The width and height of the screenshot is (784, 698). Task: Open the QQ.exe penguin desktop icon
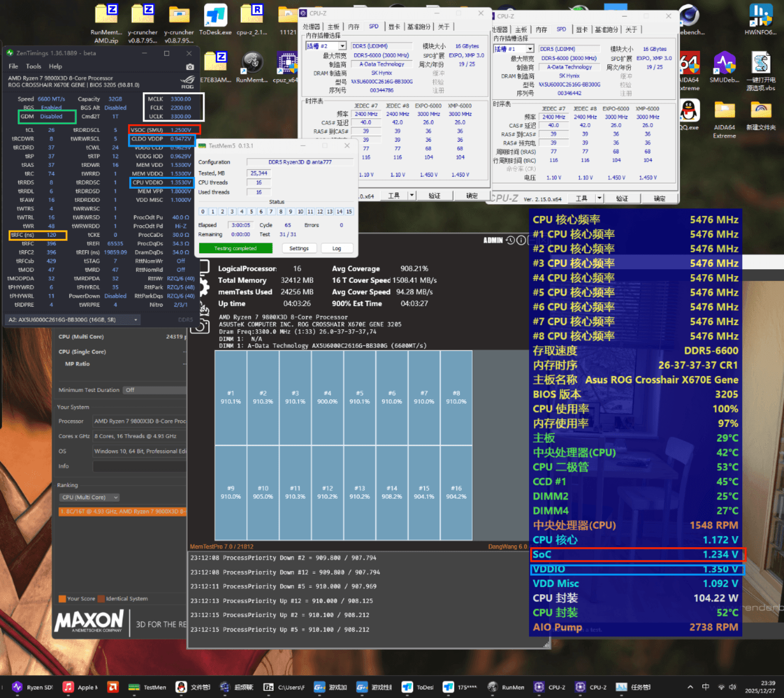(x=688, y=115)
